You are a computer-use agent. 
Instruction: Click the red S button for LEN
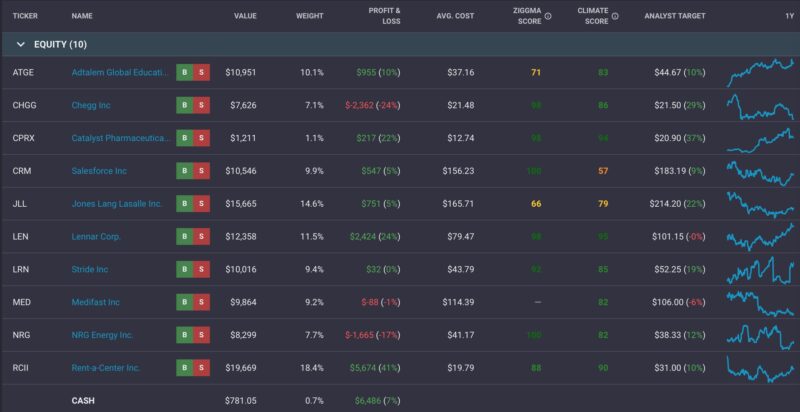pos(202,237)
